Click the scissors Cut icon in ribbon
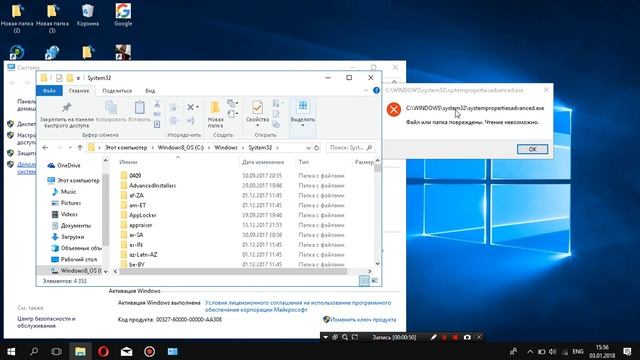The image size is (640, 360). pyautogui.click(x=157, y=104)
